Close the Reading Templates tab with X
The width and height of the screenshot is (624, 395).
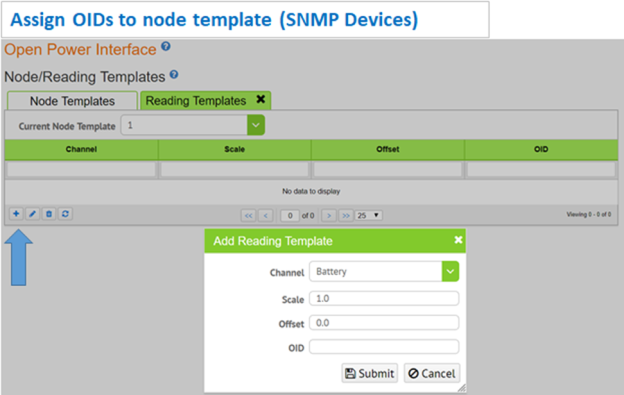[261, 99]
